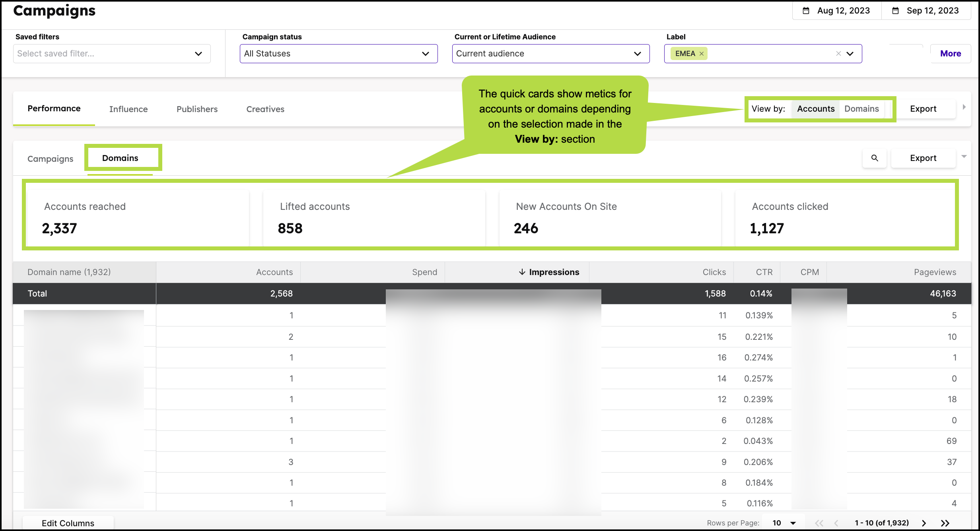Image resolution: width=980 pixels, height=531 pixels.
Task: Switch View by to Domains
Action: pyautogui.click(x=862, y=109)
